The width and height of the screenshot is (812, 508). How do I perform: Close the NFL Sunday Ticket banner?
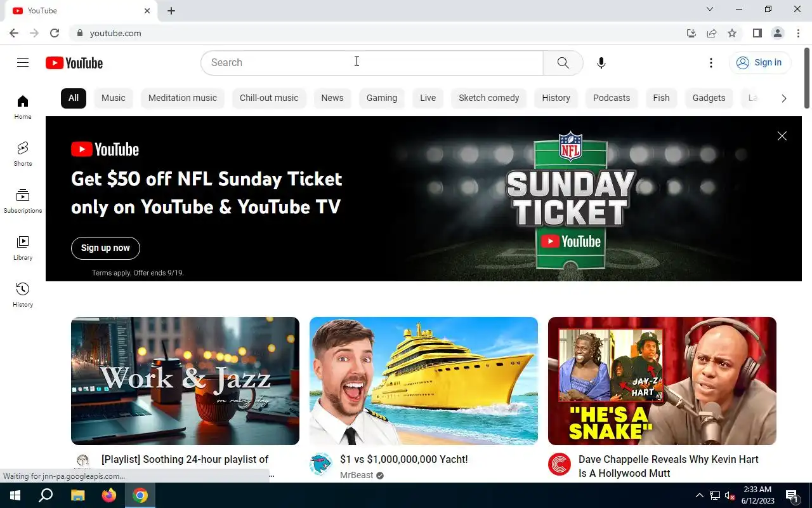(x=782, y=136)
